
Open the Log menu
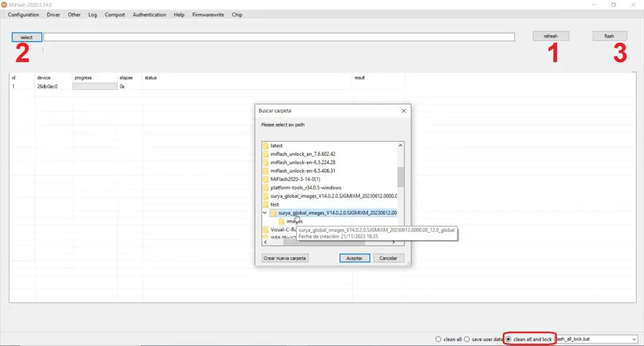(92, 14)
